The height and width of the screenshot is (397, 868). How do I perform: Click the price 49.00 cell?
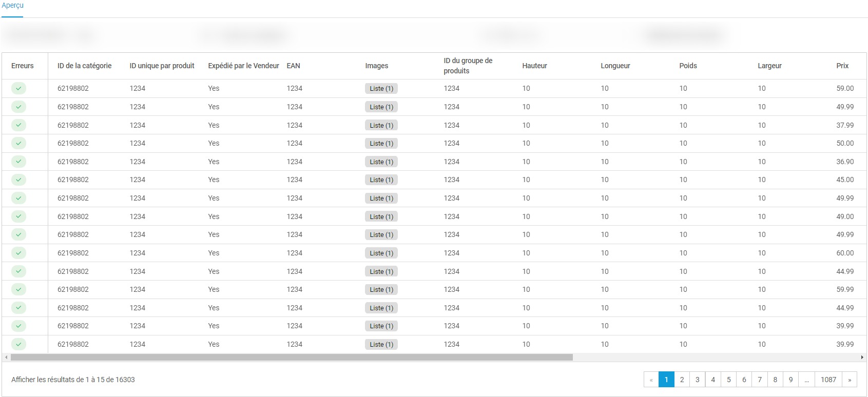coord(845,216)
